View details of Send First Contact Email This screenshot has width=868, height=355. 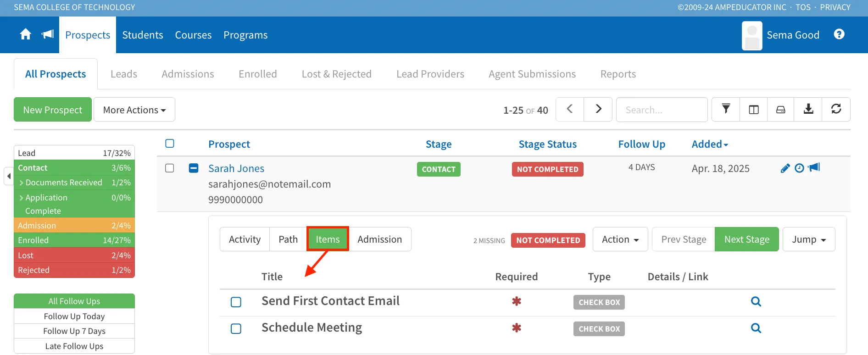(x=756, y=301)
